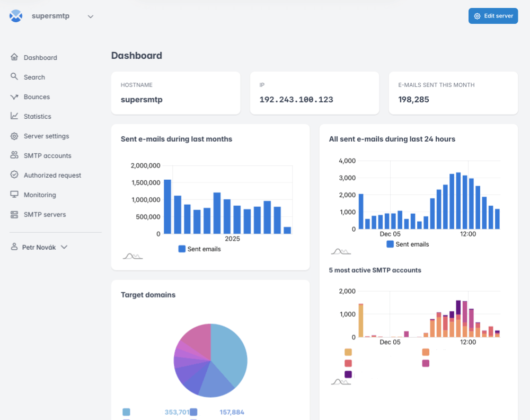The width and height of the screenshot is (530, 420).
Task: Click the SMTP servers stack icon
Action: 14,214
